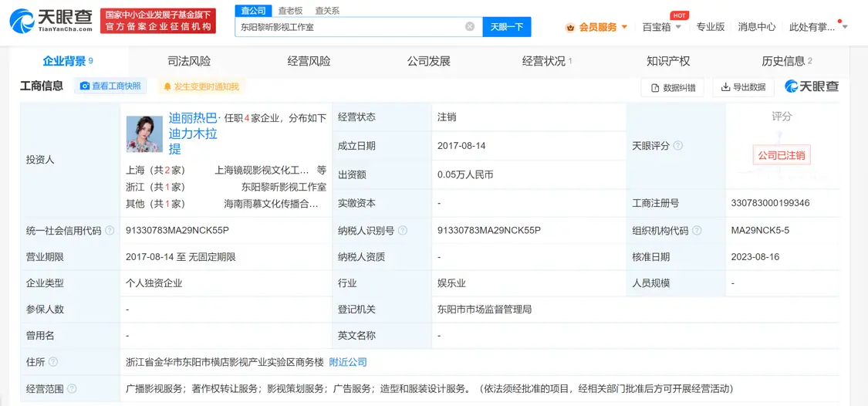This screenshot has width=868, height=406.
Task: Switch to the 历史信息 tab
Action: point(787,61)
